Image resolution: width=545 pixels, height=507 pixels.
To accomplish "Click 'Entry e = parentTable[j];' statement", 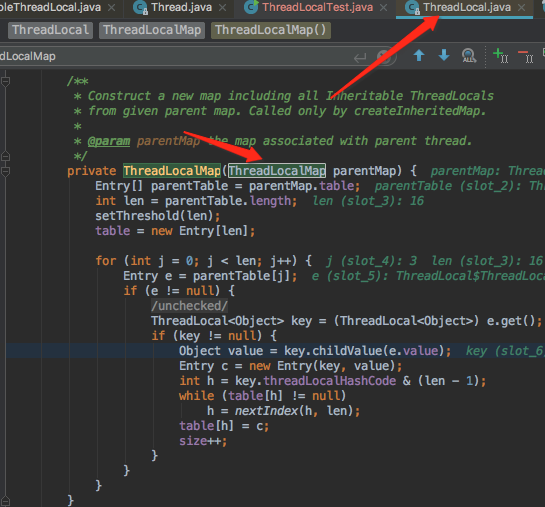I will [x=210, y=276].
